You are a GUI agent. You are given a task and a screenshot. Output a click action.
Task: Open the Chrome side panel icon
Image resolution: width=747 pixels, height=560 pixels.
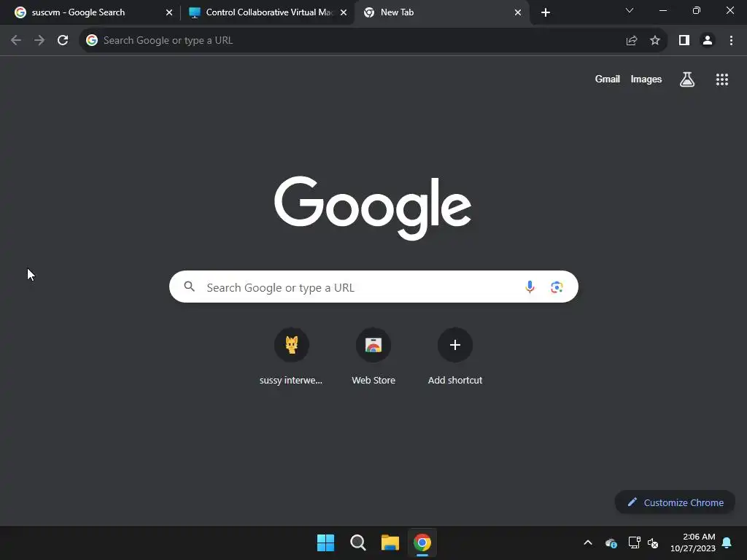(684, 41)
